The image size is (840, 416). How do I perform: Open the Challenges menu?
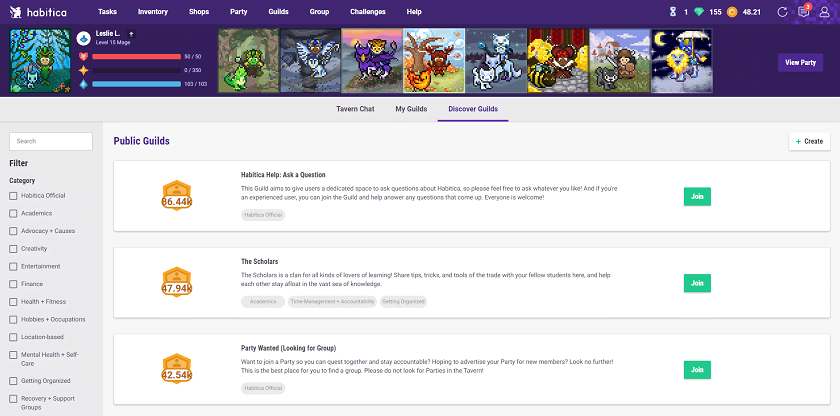(367, 12)
